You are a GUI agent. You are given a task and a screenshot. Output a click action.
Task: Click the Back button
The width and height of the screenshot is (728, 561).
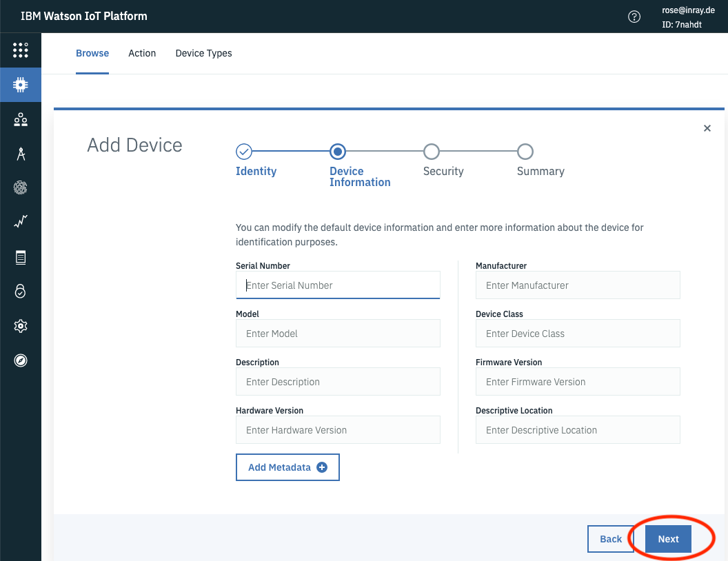coord(611,538)
